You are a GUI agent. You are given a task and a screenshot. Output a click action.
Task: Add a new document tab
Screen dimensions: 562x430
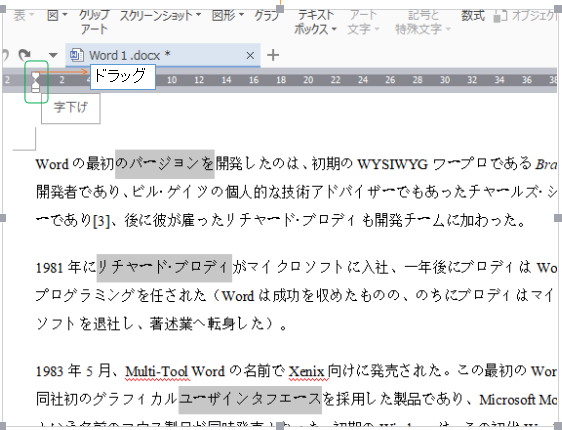[x=273, y=55]
